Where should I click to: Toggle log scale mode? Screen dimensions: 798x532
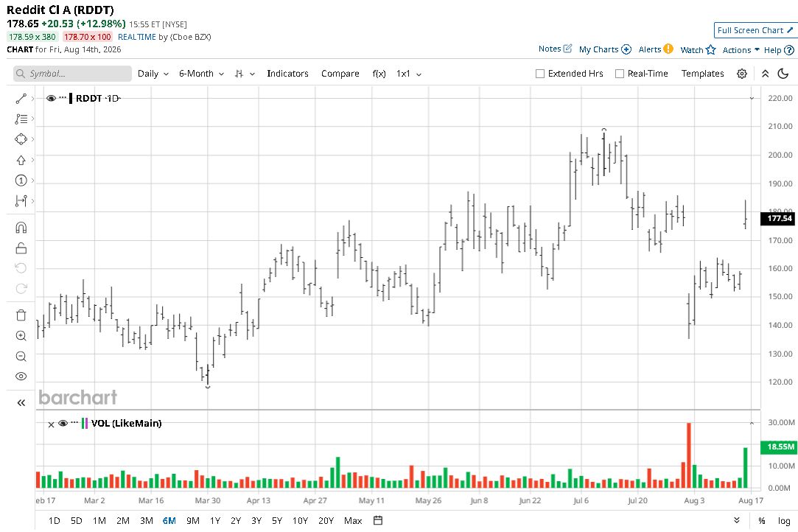point(784,521)
